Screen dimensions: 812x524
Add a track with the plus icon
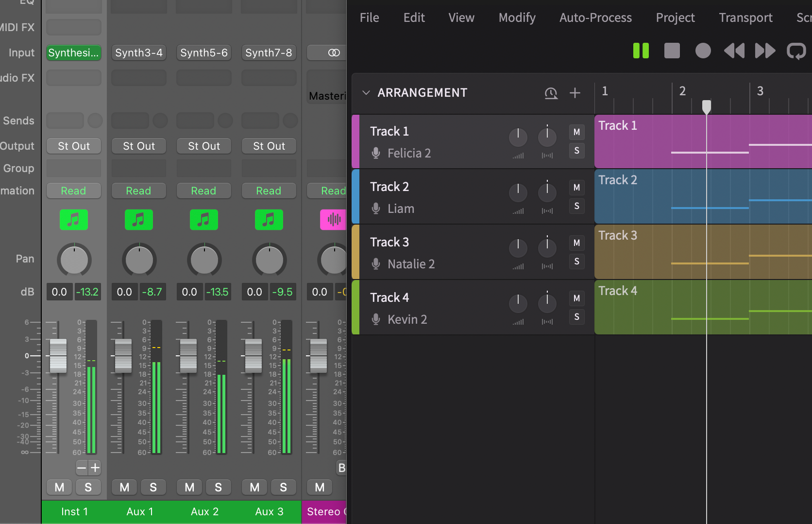[575, 93]
